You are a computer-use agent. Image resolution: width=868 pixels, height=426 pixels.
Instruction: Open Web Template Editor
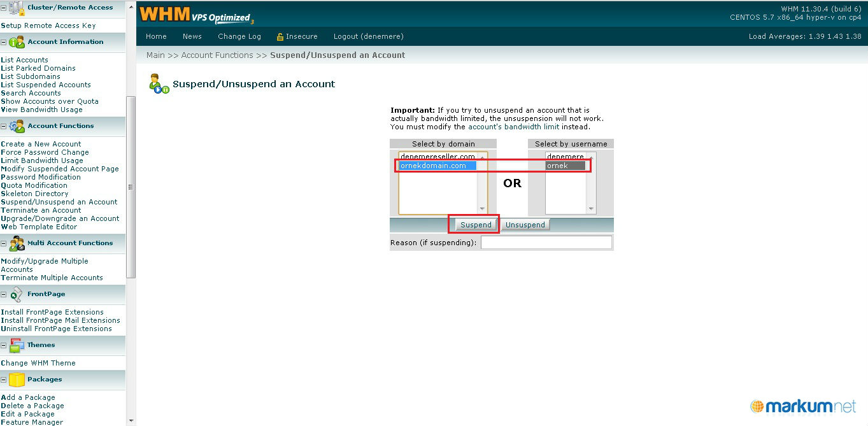[x=39, y=227]
